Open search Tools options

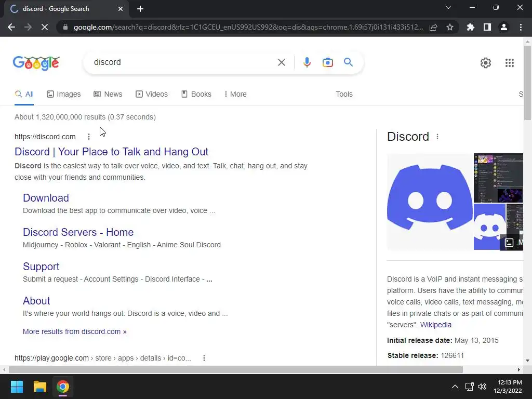click(344, 95)
